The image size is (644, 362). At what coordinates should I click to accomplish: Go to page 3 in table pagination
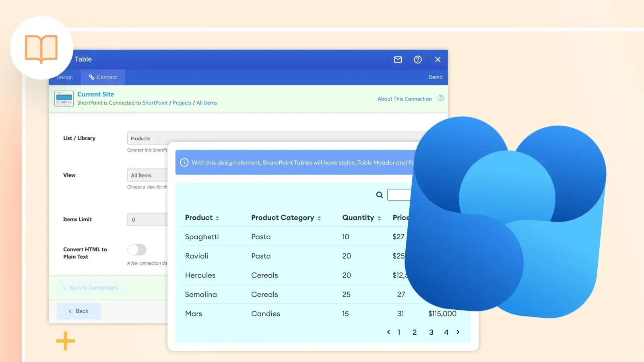431,332
